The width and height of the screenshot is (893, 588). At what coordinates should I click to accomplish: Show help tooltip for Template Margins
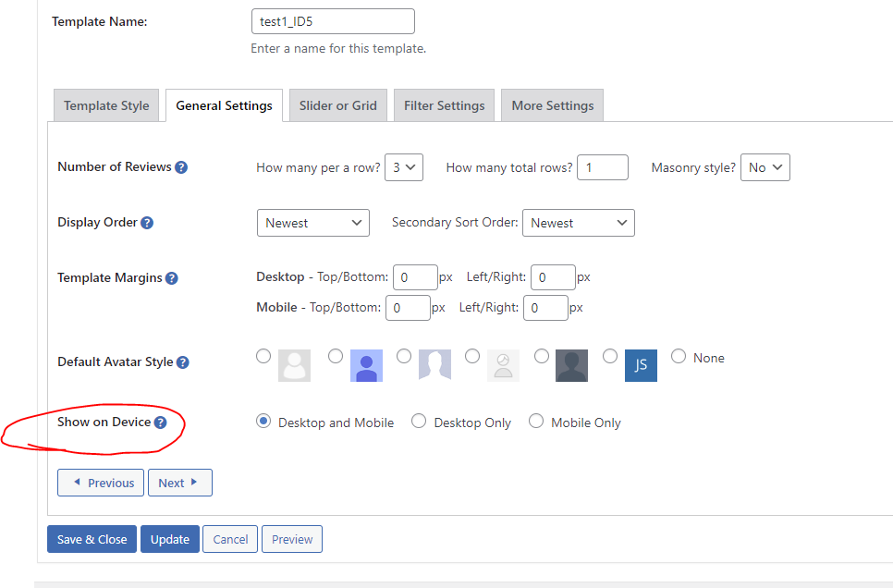pyautogui.click(x=171, y=278)
